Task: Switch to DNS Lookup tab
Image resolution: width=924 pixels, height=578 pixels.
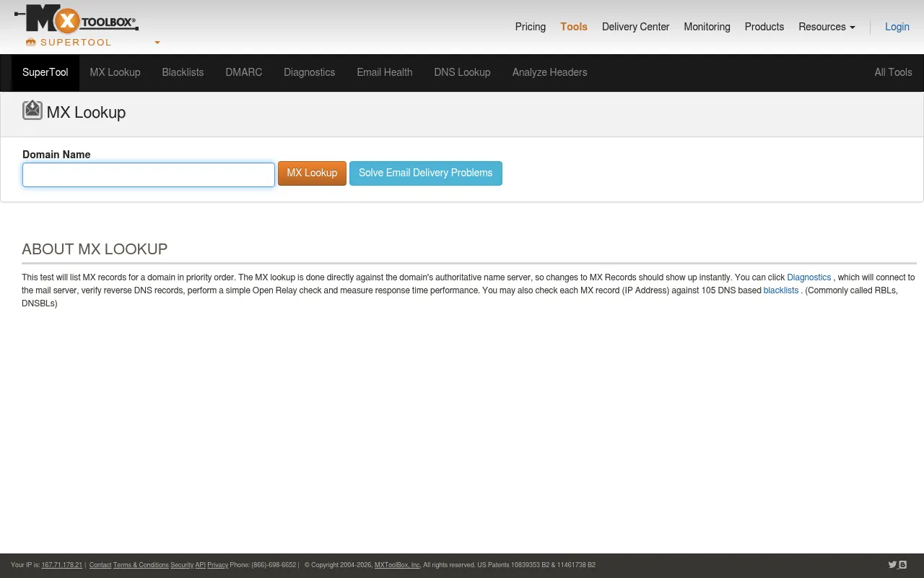Action: point(462,72)
